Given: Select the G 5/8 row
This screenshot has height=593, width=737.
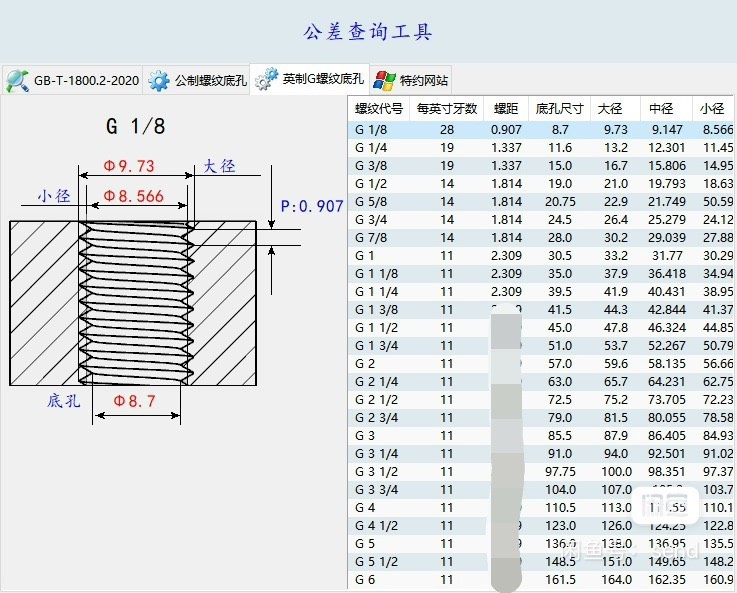Looking at the screenshot, I should (x=541, y=202).
